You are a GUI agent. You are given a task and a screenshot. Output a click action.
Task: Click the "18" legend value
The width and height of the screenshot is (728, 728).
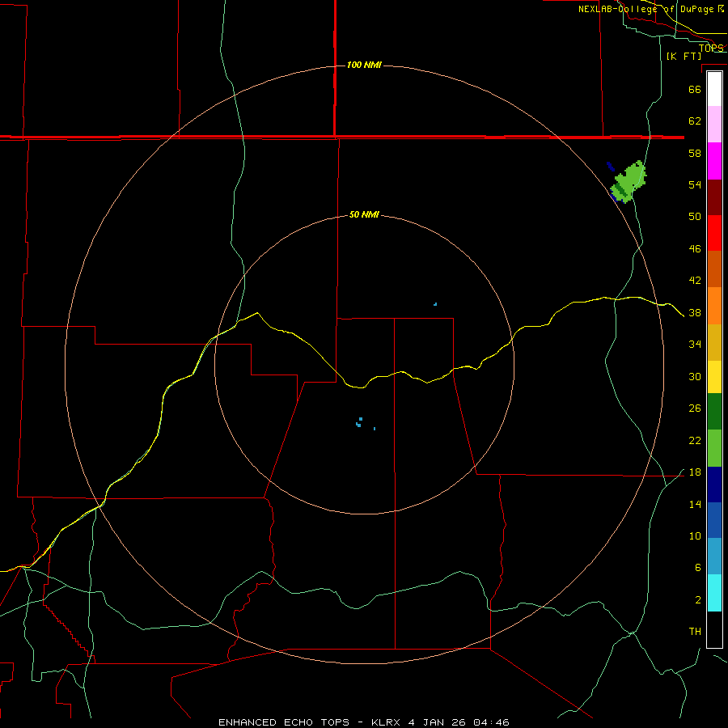695,472
